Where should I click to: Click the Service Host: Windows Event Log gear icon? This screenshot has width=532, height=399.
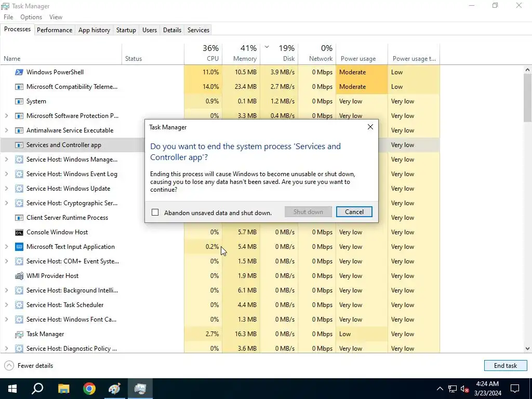click(19, 174)
